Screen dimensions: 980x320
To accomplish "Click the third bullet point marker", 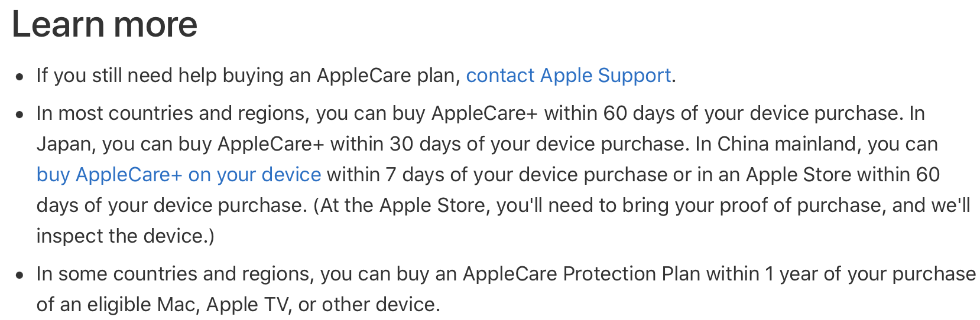I will 20,275.
